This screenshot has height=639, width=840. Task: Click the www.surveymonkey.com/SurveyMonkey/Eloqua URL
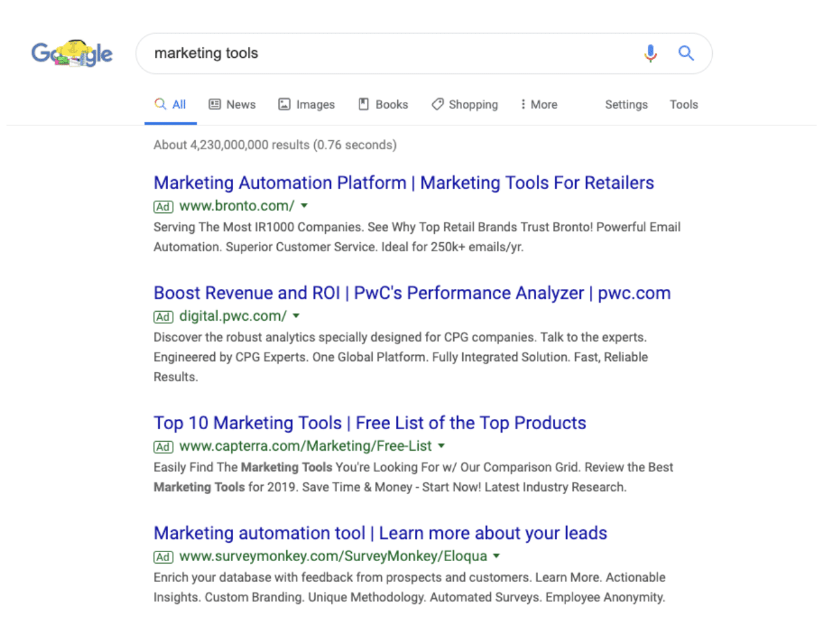coord(333,557)
